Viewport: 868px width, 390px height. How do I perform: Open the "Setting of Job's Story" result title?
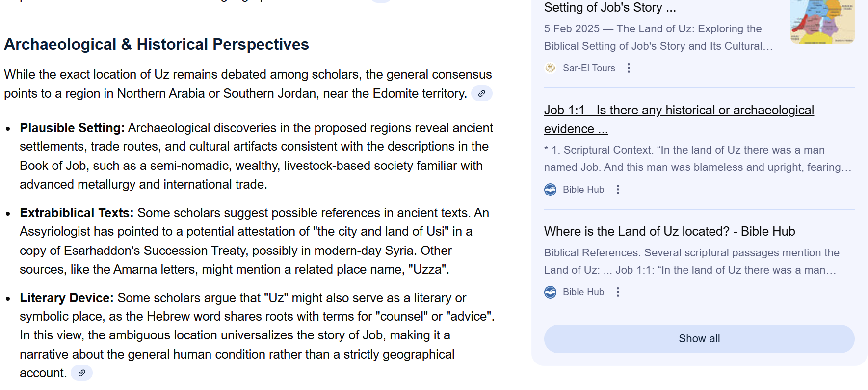pos(610,8)
